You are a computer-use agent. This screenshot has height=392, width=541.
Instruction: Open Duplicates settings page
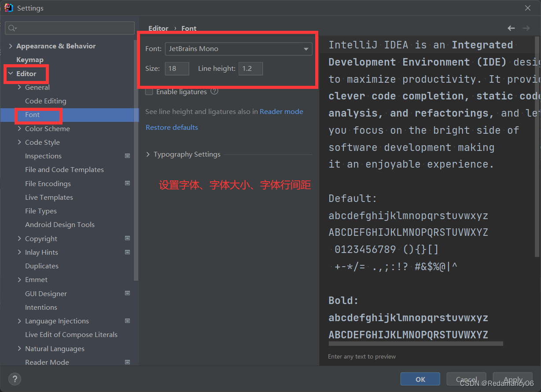click(42, 266)
